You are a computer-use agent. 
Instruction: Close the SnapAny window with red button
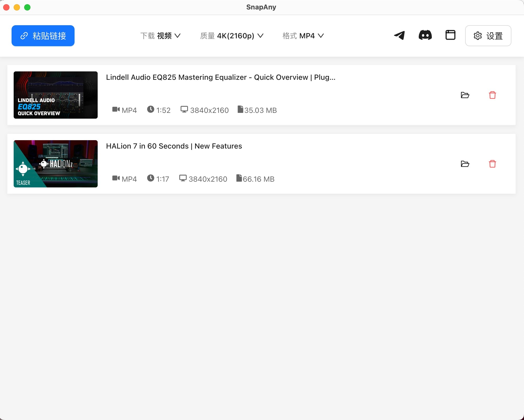(6, 7)
